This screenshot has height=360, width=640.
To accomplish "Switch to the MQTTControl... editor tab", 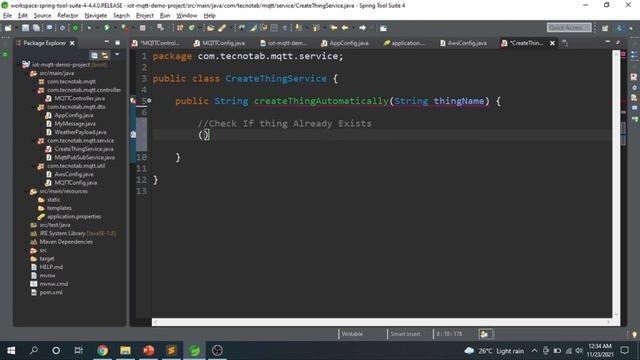I will [x=156, y=43].
